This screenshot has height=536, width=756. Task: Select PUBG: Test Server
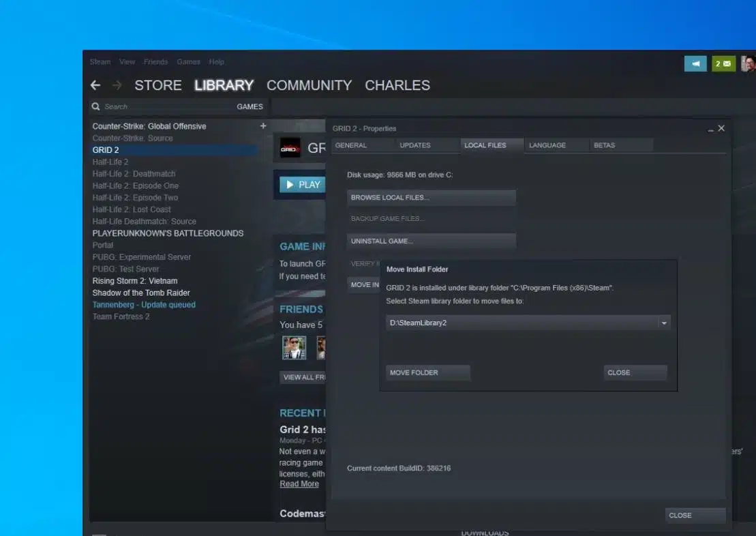(125, 269)
